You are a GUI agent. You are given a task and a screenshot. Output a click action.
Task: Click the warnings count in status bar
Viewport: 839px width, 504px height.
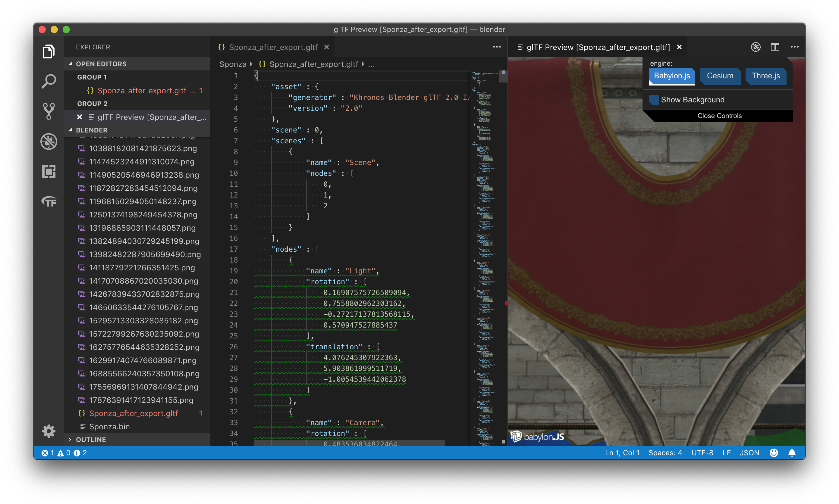click(x=64, y=453)
